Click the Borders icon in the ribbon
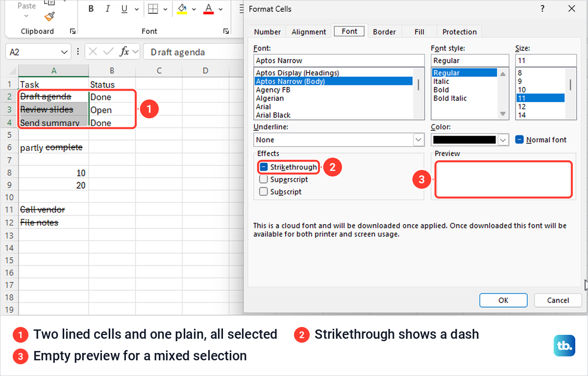The height and width of the screenshot is (376, 588). (153, 9)
